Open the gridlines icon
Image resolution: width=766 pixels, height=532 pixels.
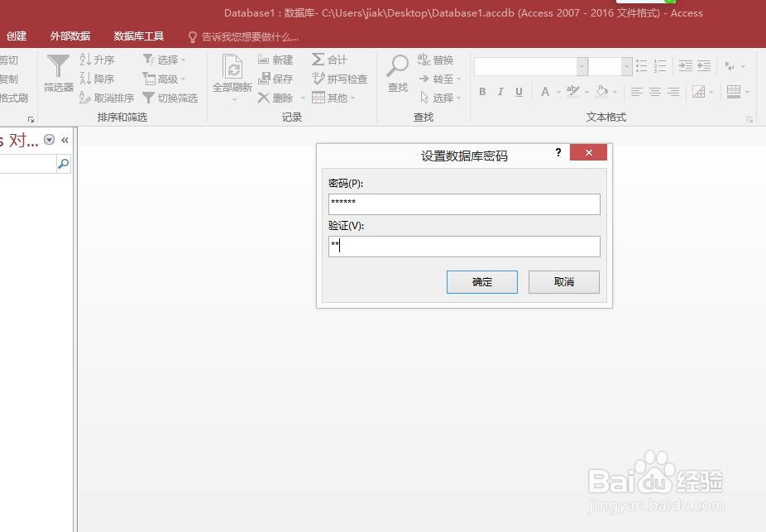tap(699, 91)
